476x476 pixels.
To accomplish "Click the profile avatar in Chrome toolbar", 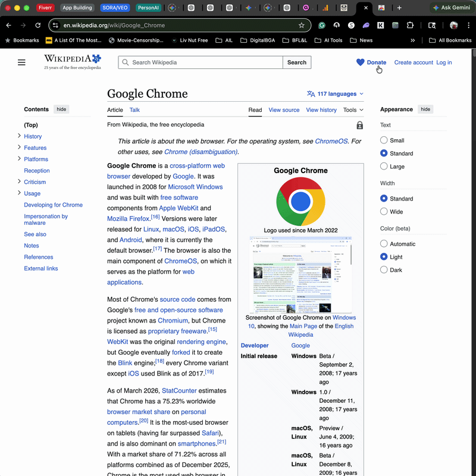I will point(453,25).
